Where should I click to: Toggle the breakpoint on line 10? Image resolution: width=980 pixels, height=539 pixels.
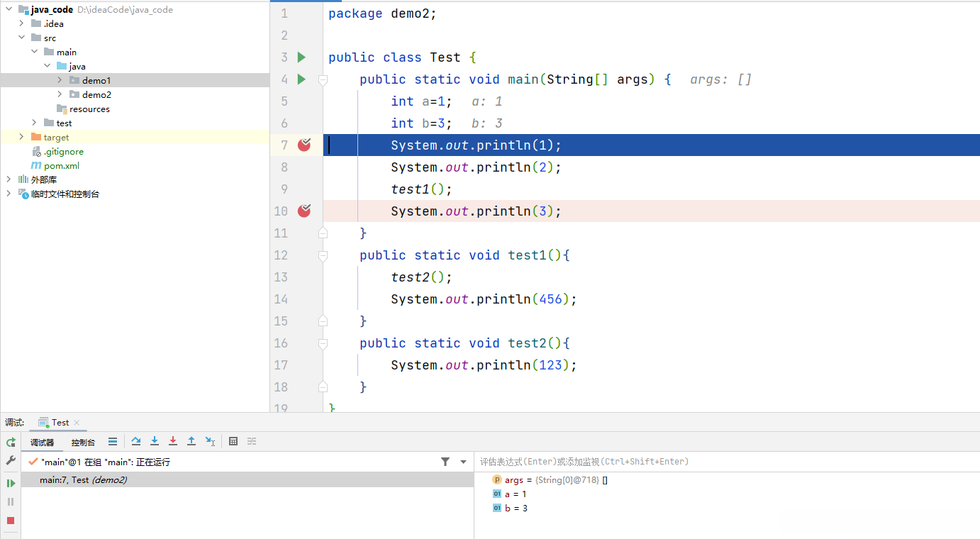304,211
